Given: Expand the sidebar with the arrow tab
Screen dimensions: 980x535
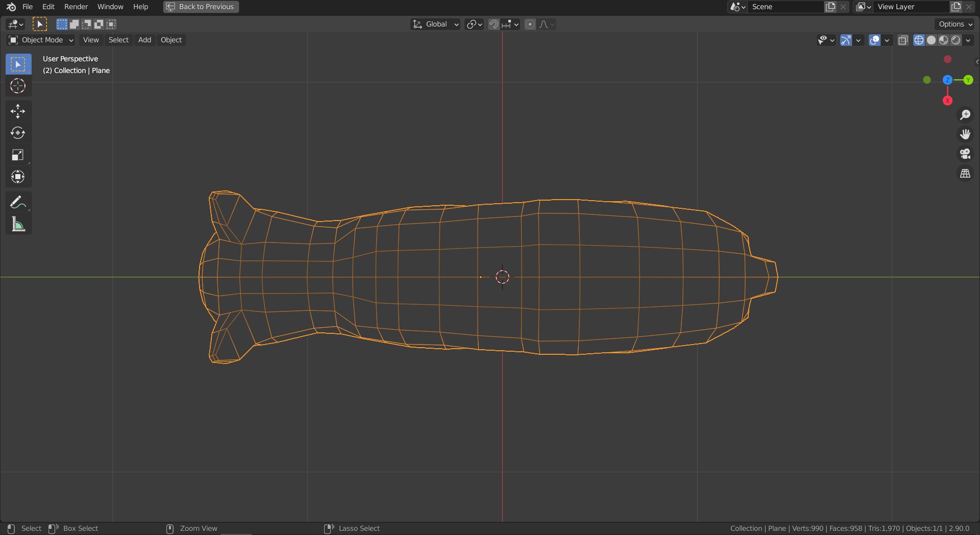Looking at the screenshot, I should coord(976,62).
